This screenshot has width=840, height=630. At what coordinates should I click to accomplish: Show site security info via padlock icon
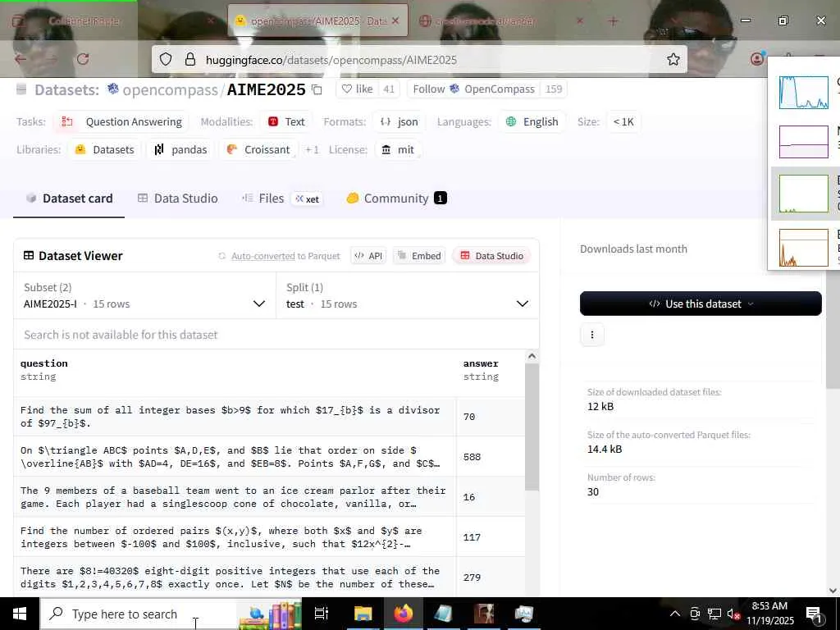190,59
